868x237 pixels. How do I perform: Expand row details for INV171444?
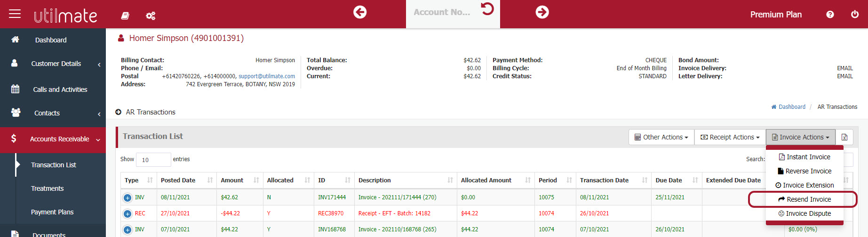tap(127, 198)
